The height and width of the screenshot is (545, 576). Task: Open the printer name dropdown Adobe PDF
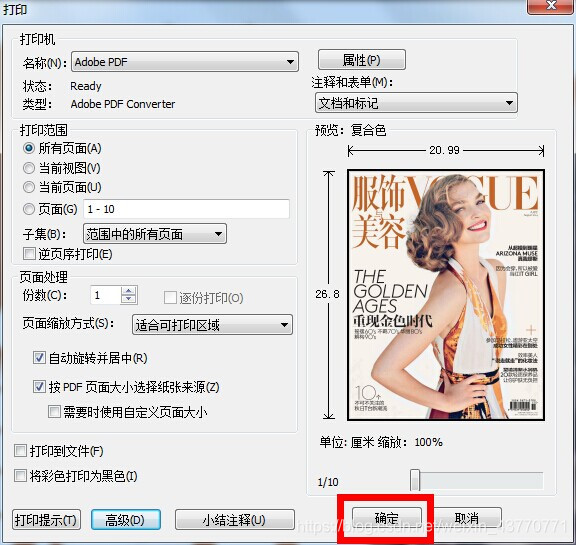pos(185,62)
